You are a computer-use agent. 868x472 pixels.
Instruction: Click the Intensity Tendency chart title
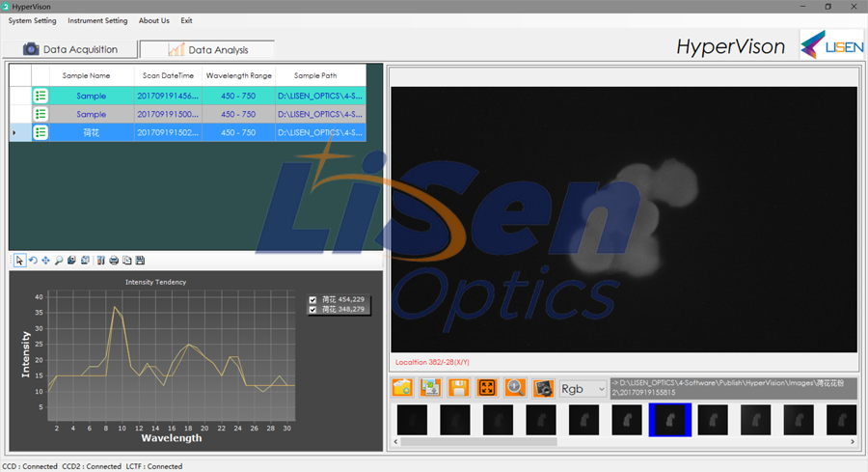pyautogui.click(x=155, y=282)
